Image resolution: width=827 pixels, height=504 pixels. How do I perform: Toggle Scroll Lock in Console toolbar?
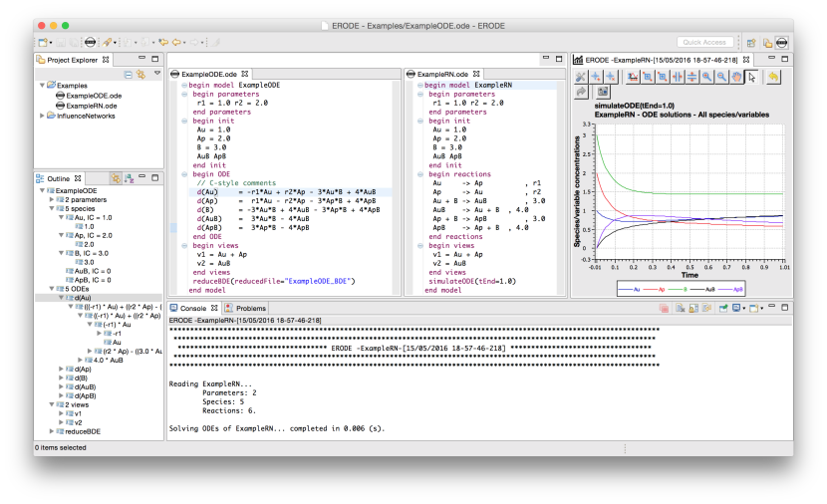pyautogui.click(x=693, y=308)
